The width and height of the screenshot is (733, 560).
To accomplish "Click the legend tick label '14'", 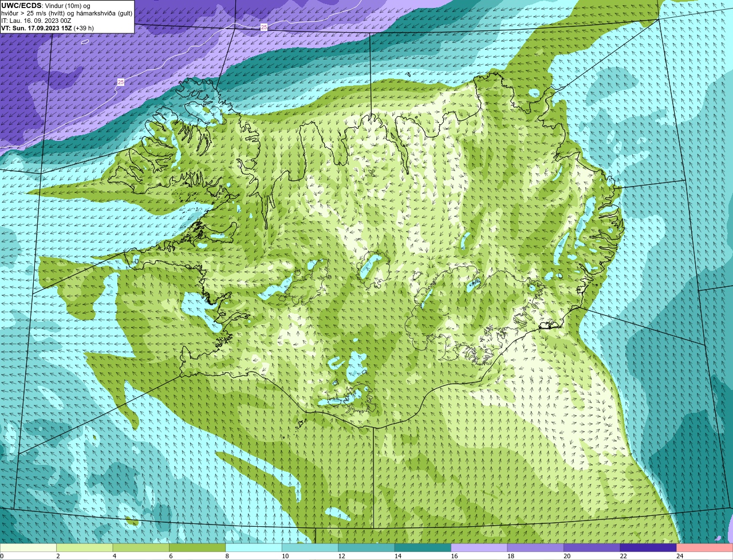I will pyautogui.click(x=398, y=556).
